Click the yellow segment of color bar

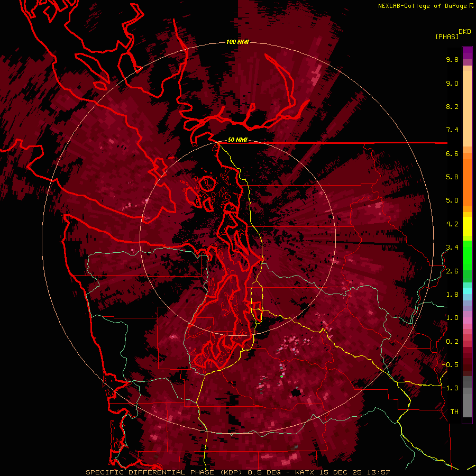tap(467, 226)
